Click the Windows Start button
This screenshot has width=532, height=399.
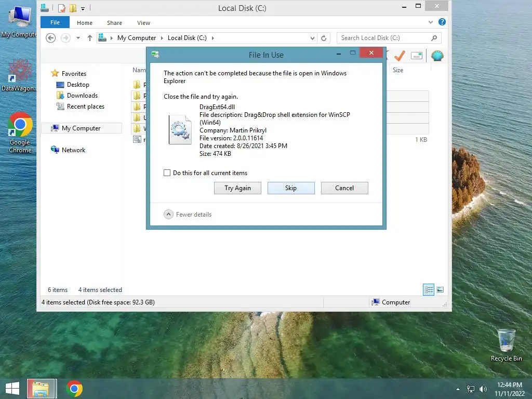tap(12, 389)
